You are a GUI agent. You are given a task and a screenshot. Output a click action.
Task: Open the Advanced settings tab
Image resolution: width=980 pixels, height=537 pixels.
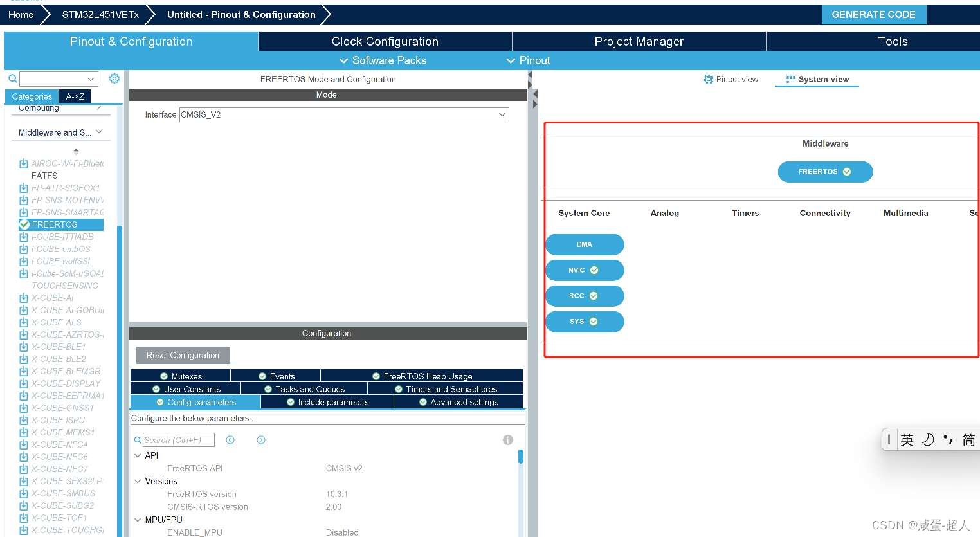click(x=458, y=402)
